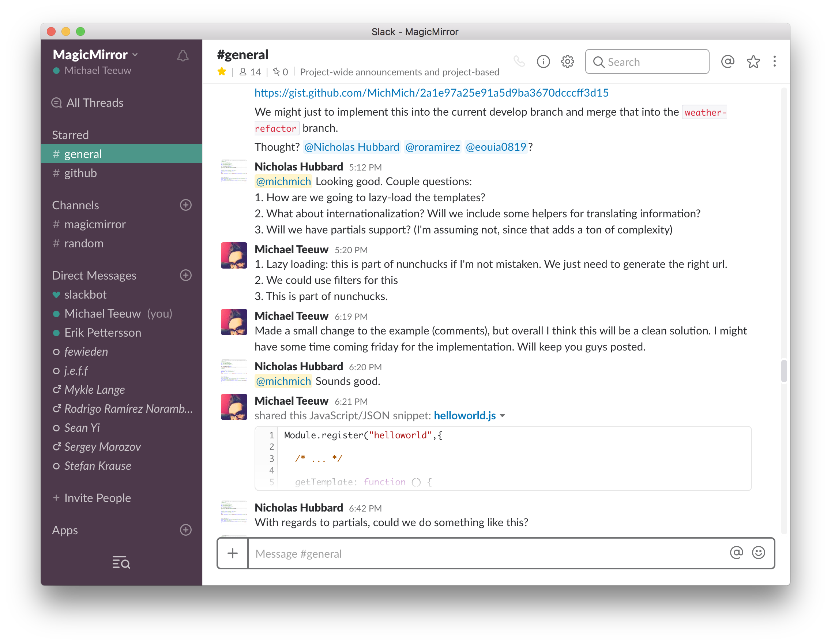
Task: Click the message list scrollbar
Action: coord(783,371)
